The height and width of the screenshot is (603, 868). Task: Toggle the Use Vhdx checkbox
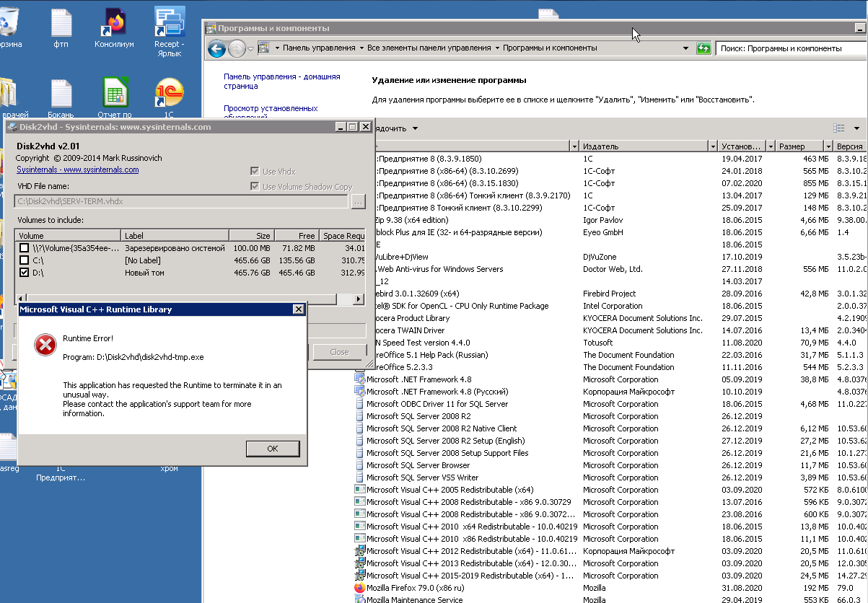(254, 172)
